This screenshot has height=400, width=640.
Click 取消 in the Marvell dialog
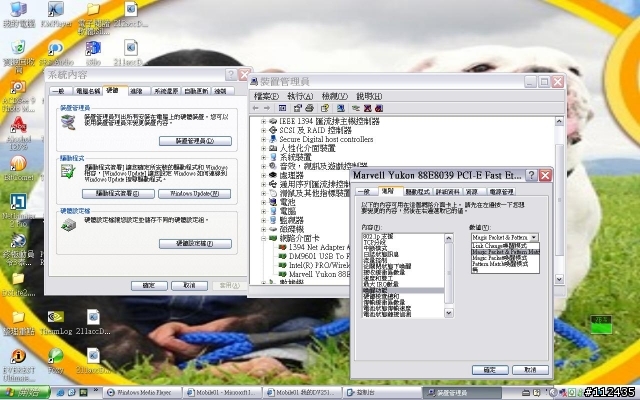tap(530, 370)
